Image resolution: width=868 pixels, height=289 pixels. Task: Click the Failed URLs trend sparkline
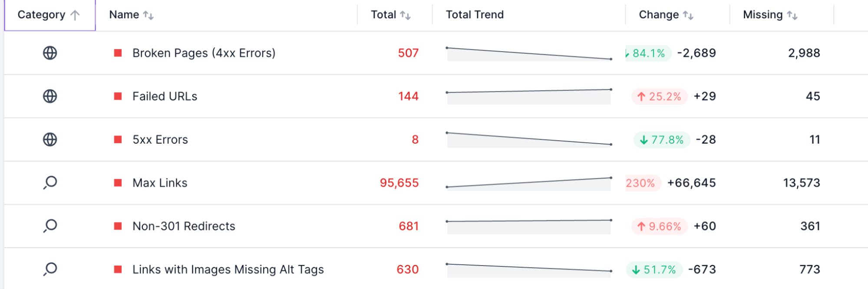[529, 96]
